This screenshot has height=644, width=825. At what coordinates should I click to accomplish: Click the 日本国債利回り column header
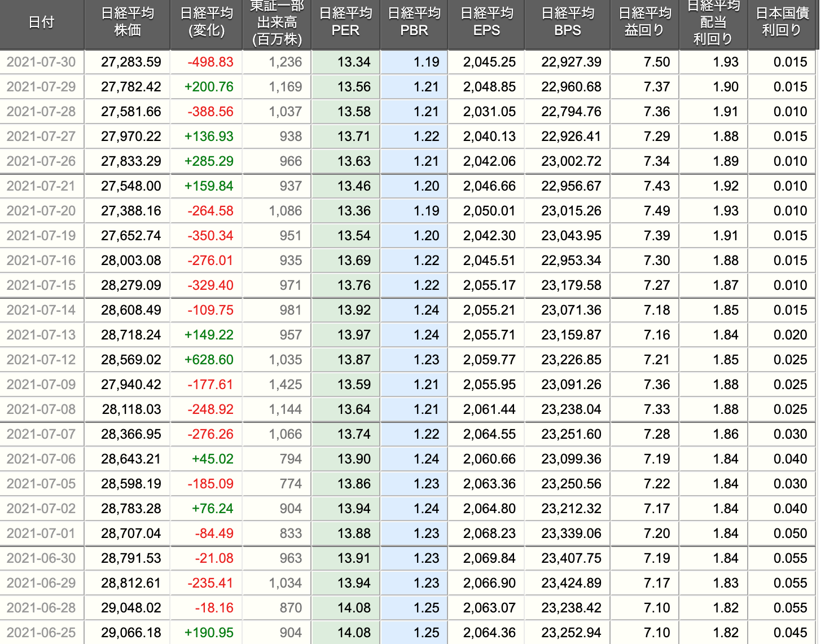coord(782,23)
